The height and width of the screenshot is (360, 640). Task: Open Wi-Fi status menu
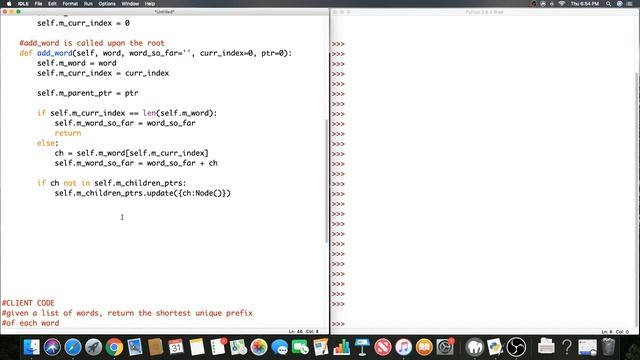(x=562, y=4)
